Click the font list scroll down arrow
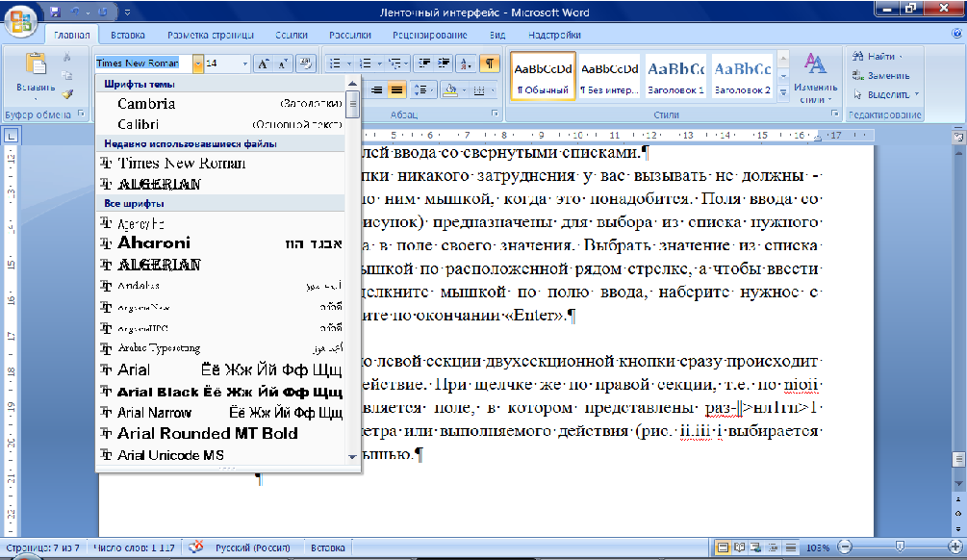The image size is (967, 560). [x=352, y=457]
